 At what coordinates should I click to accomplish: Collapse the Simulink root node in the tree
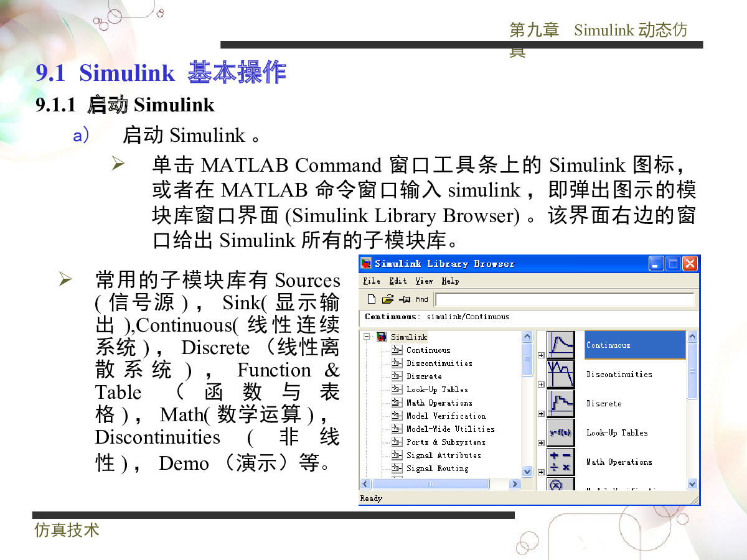[x=367, y=337]
